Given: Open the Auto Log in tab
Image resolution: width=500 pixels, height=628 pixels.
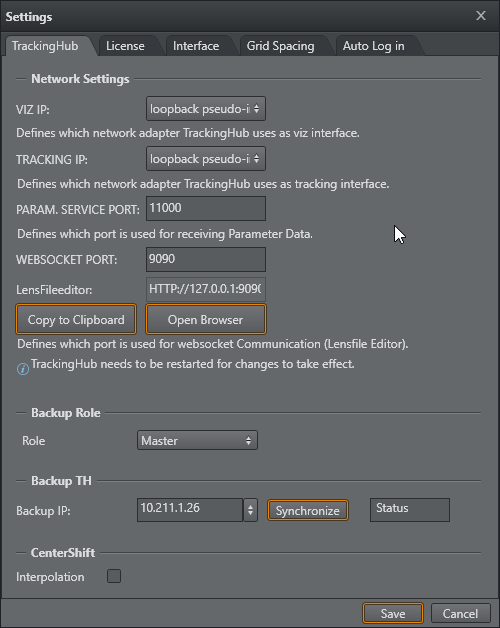Looking at the screenshot, I should pyautogui.click(x=373, y=46).
